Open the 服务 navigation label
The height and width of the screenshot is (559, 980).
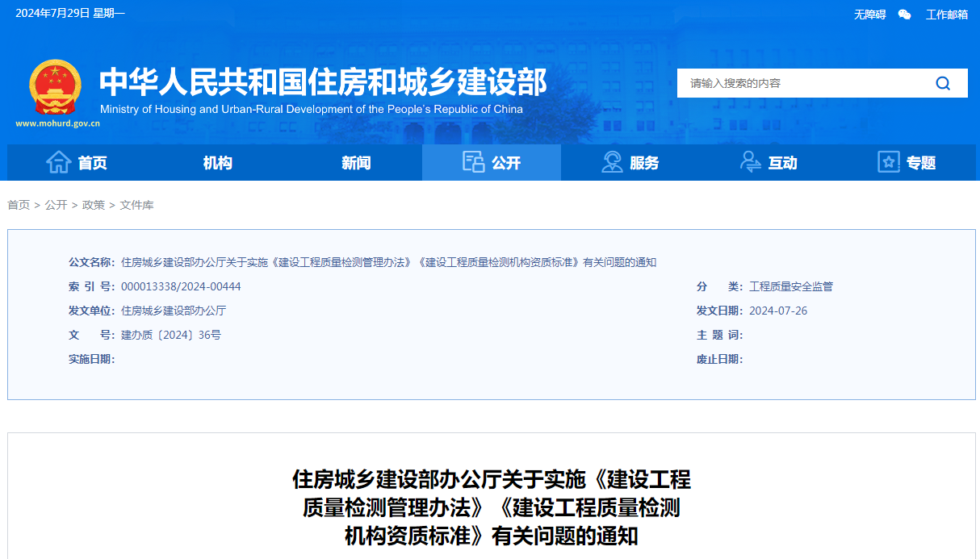click(644, 163)
